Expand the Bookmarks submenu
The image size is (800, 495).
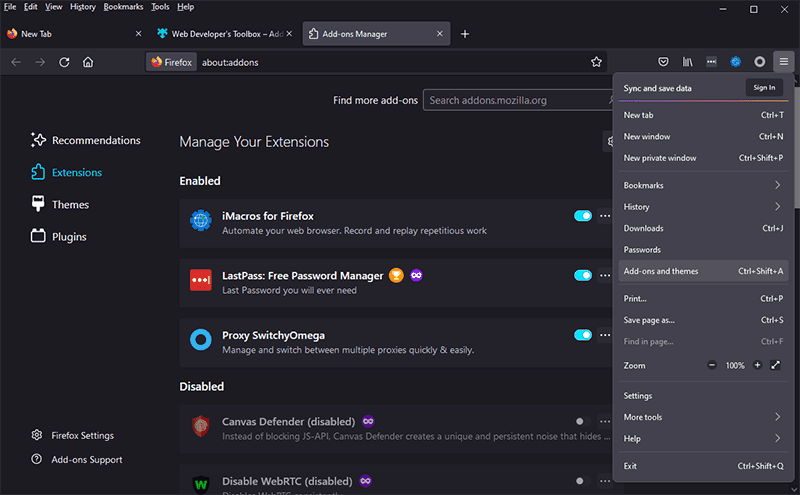(703, 185)
